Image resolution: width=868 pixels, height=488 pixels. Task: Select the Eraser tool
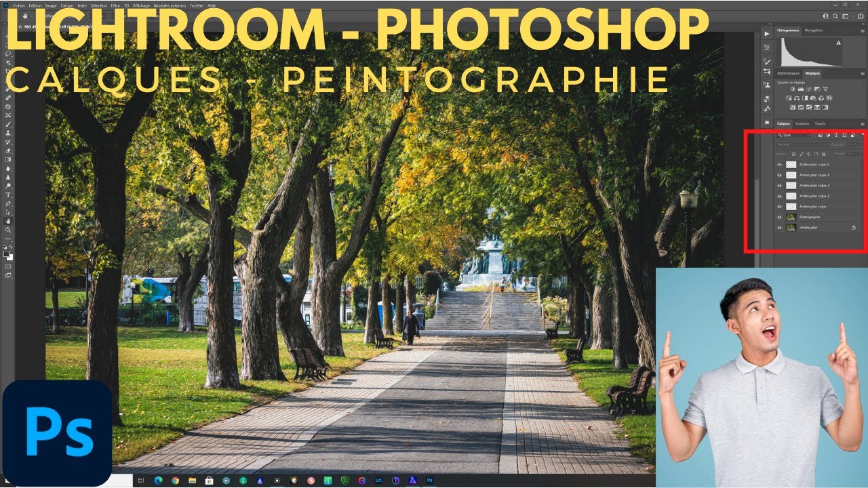(x=8, y=150)
